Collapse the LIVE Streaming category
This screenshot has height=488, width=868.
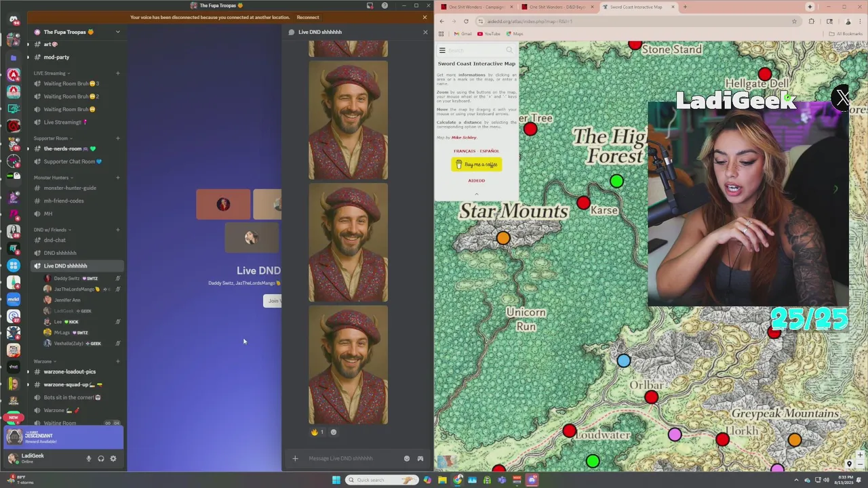(x=51, y=73)
